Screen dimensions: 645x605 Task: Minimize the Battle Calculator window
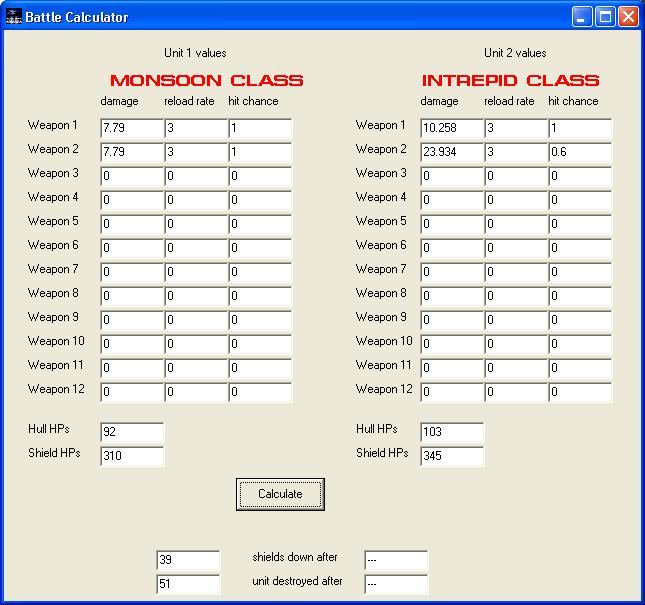click(x=582, y=17)
